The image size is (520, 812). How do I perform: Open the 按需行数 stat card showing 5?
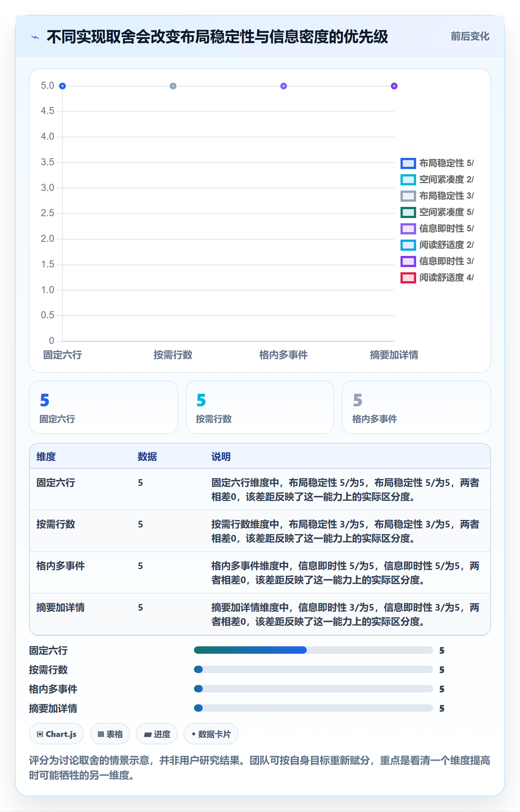[x=260, y=407]
